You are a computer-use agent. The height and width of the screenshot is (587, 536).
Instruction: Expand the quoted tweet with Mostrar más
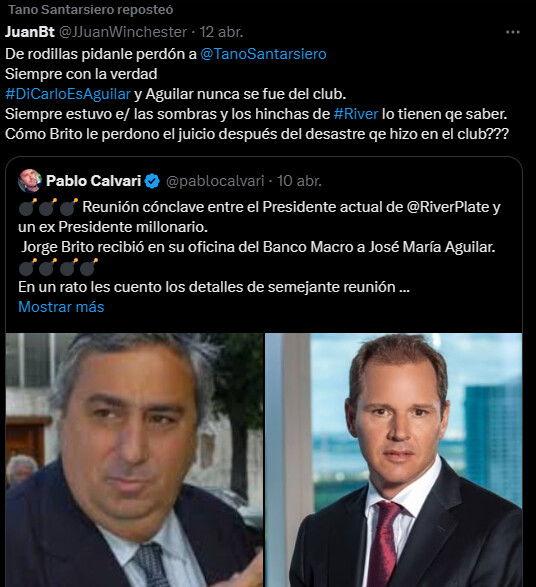(61, 307)
